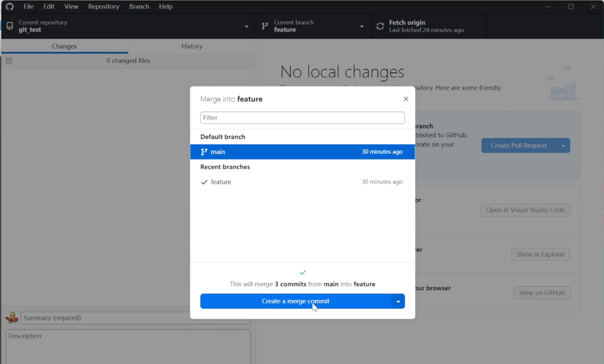The width and height of the screenshot is (604, 364).
Task: Click the commit author avatar
Action: tap(12, 318)
